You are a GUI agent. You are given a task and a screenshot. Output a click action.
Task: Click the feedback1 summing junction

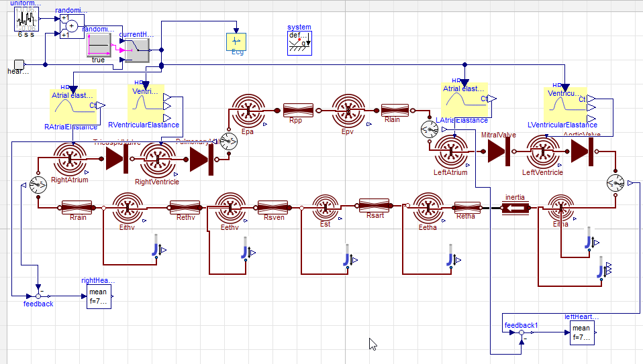522,332
